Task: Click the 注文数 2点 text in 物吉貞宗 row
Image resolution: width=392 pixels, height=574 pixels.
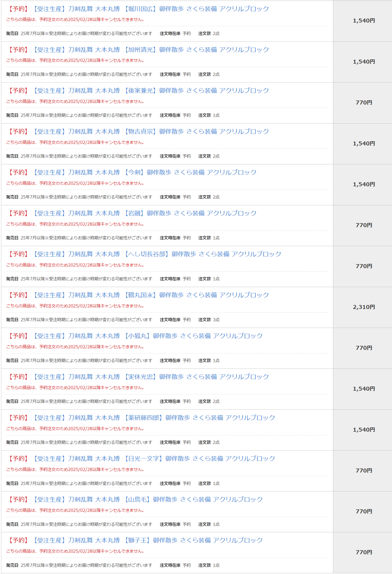Action: pyautogui.click(x=209, y=156)
